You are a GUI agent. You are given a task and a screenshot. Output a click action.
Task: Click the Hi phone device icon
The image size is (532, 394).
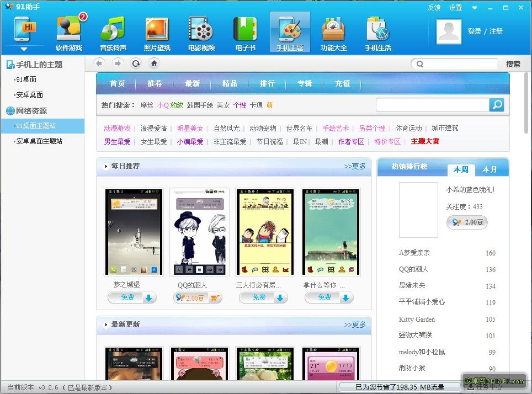click(x=24, y=29)
